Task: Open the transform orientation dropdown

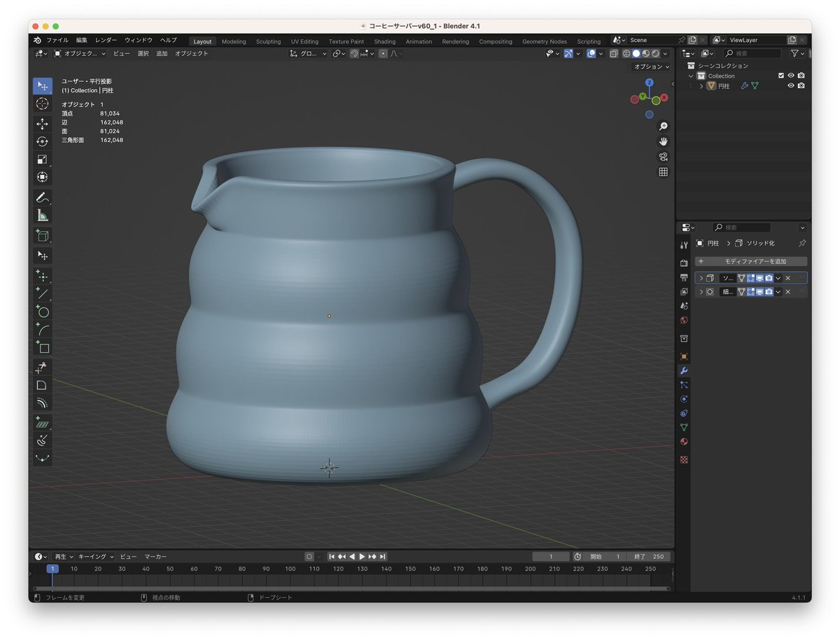Action: (309, 53)
